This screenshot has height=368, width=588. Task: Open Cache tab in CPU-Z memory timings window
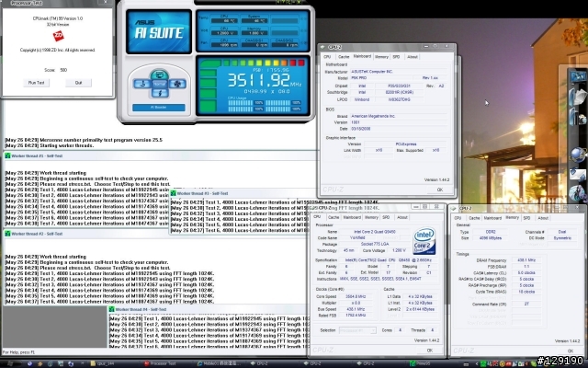tap(474, 218)
